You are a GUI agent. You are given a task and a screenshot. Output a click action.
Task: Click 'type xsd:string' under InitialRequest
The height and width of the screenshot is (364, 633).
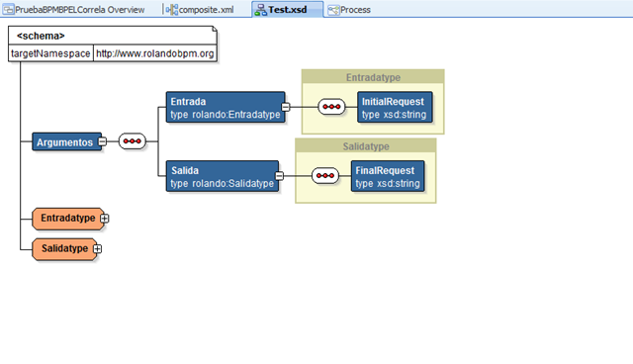tap(394, 115)
